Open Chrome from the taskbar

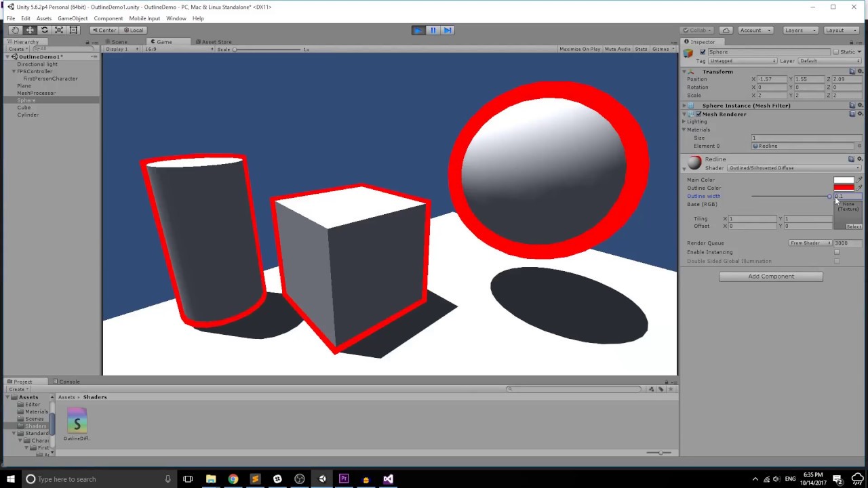[233, 479]
